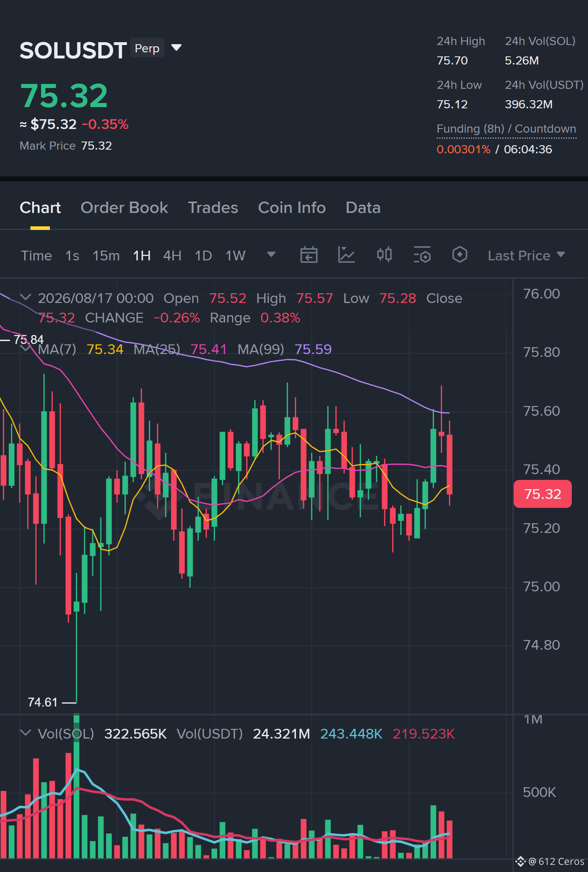Image resolution: width=588 pixels, height=872 pixels.
Task: Select the 1D time interval
Action: [203, 256]
